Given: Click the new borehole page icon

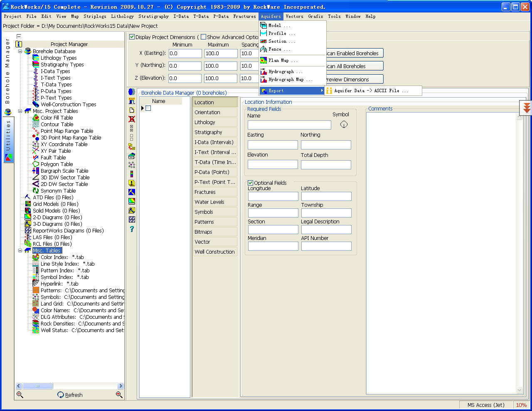Looking at the screenshot, I should [132, 110].
